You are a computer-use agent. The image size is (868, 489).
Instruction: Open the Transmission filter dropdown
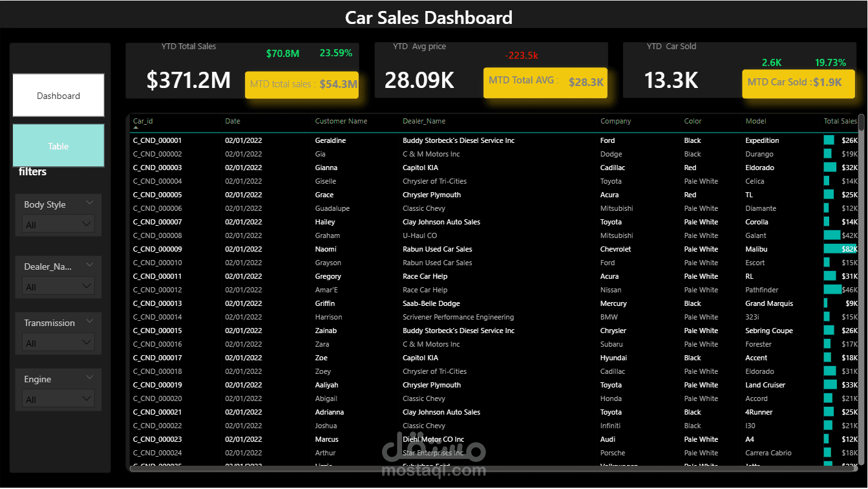58,342
